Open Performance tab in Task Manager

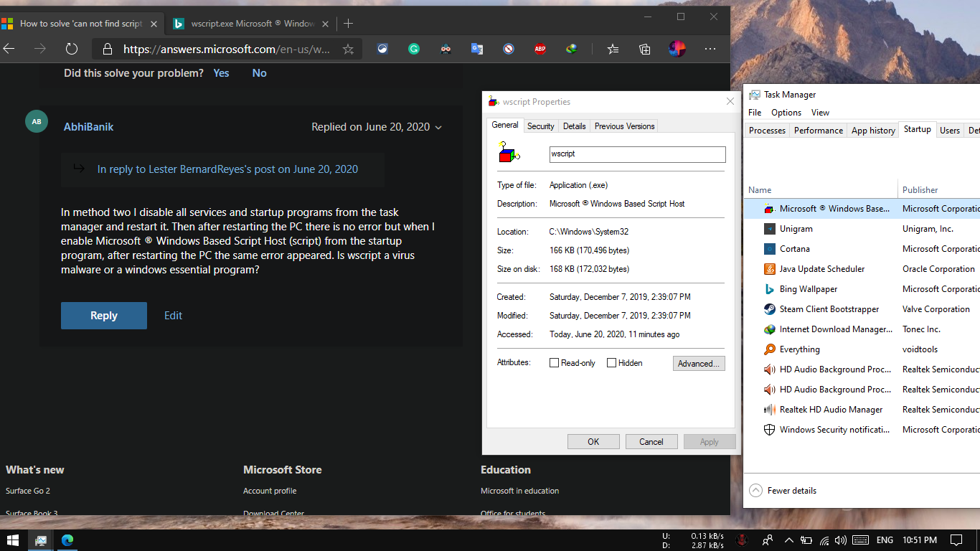(x=819, y=131)
